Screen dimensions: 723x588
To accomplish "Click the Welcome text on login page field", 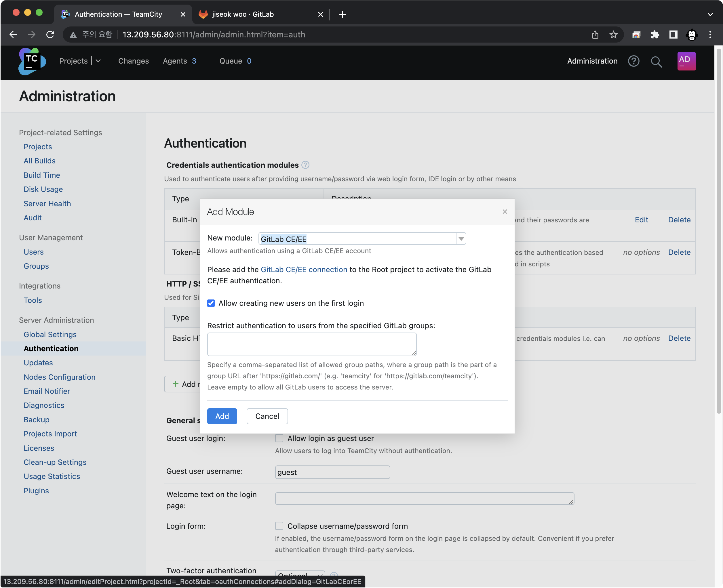I will click(425, 499).
